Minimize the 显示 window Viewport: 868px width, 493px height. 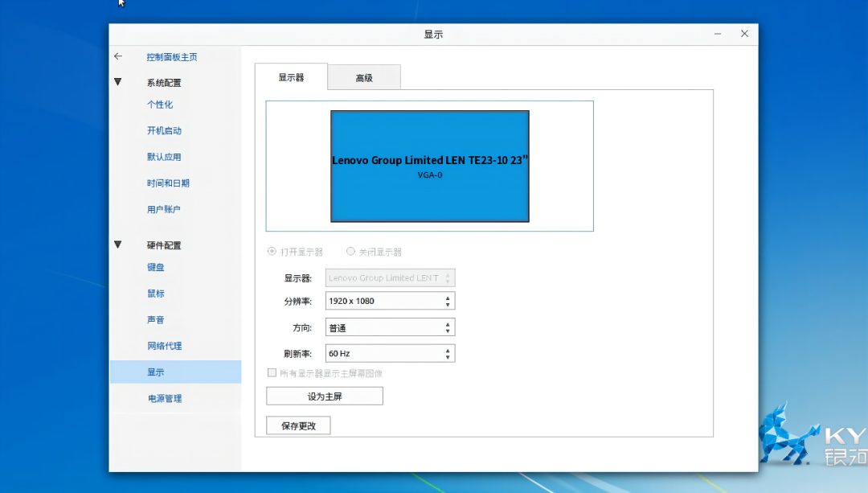[718, 34]
